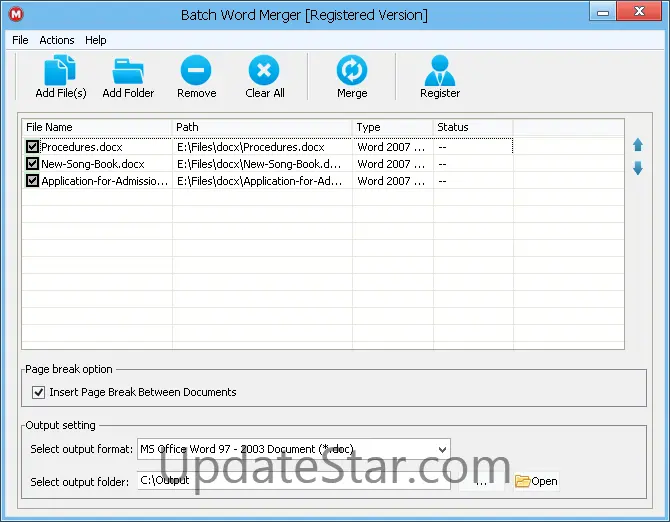Uncheck the Application-for-Admission file checkbox
670x522 pixels.
[x=32, y=181]
